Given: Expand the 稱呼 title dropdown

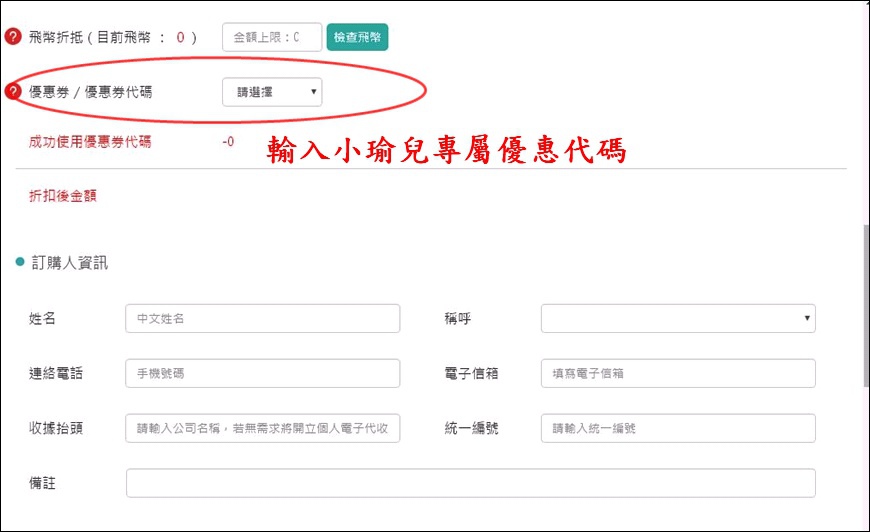Looking at the screenshot, I should (678, 318).
